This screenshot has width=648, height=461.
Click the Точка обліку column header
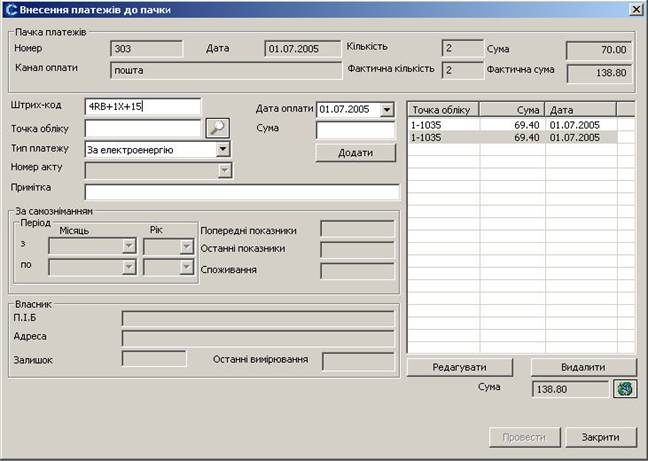(443, 110)
